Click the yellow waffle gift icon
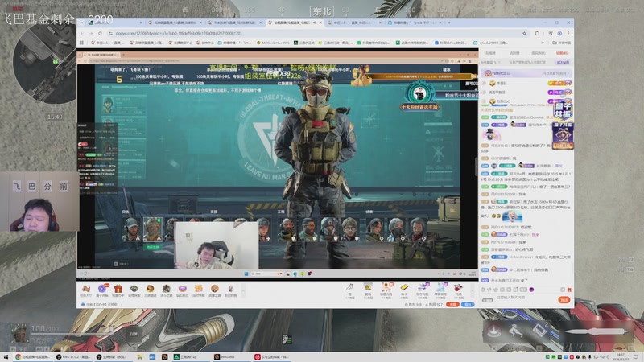The image size is (644, 362). (x=199, y=290)
